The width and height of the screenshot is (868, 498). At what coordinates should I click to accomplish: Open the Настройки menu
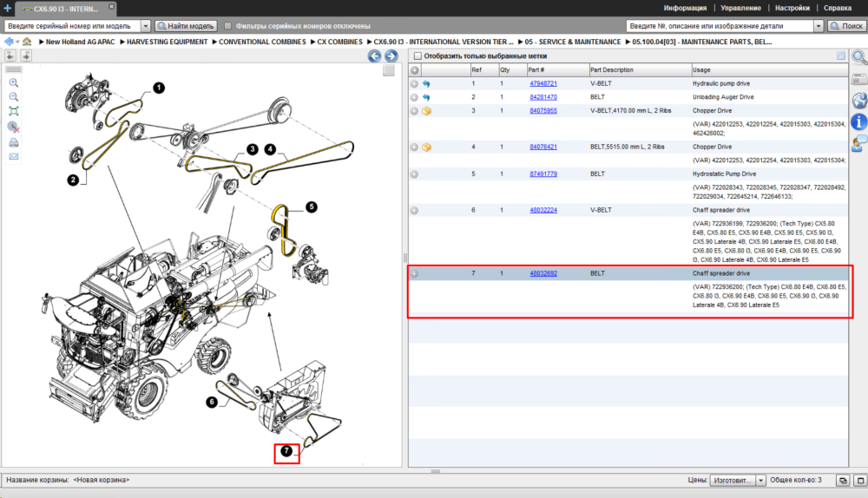(x=792, y=9)
